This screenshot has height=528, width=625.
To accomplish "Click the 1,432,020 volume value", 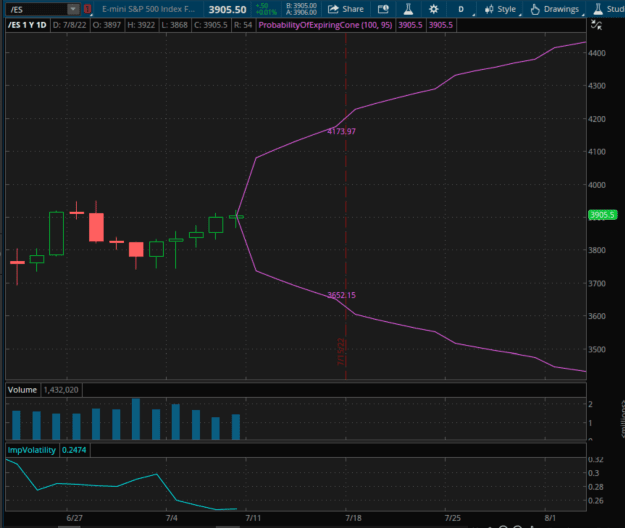I will pos(61,390).
